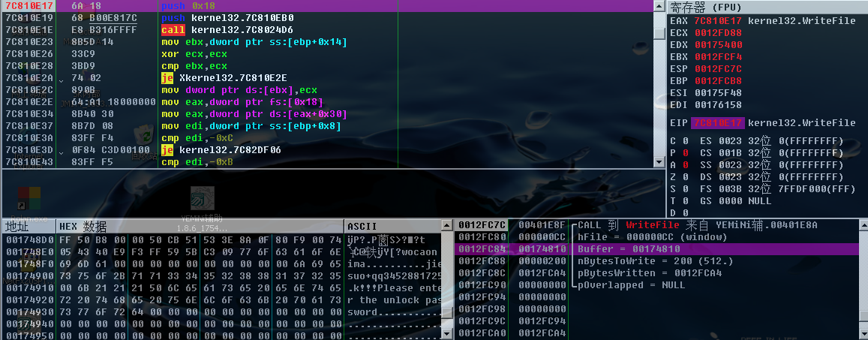Screen dimensions: 868x340
Task: Select the je kernel32.7C82DF06 instruction
Action: coord(228,150)
